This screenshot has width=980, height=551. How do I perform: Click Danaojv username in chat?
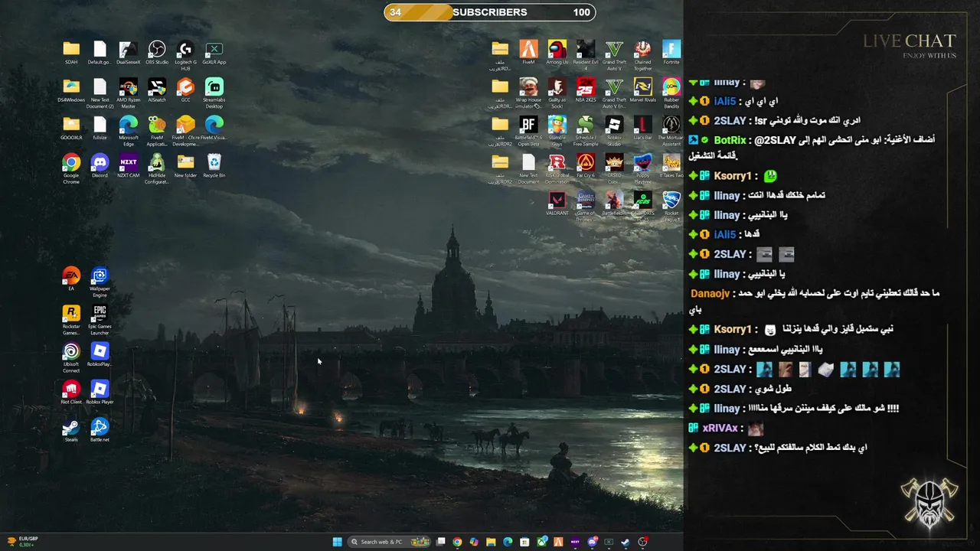click(710, 293)
